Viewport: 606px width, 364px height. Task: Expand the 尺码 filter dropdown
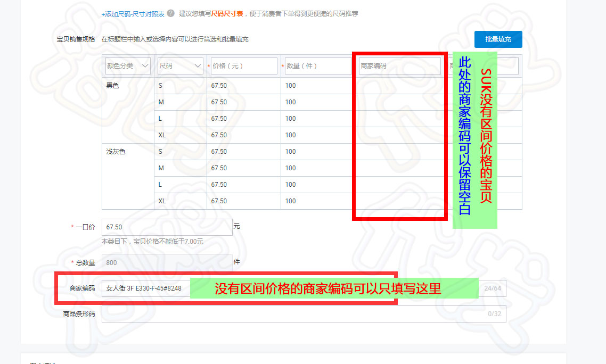click(180, 66)
